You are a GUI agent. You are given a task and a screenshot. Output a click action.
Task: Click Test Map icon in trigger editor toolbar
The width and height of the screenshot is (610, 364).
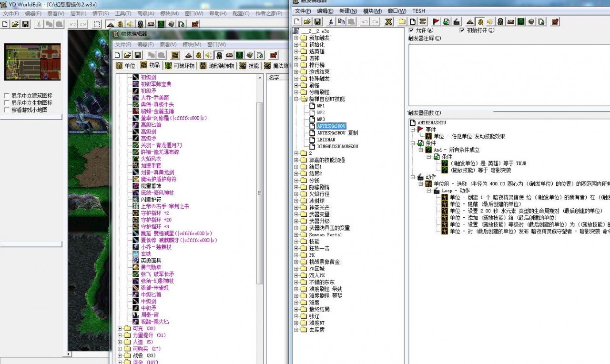pyautogui.click(x=555, y=21)
